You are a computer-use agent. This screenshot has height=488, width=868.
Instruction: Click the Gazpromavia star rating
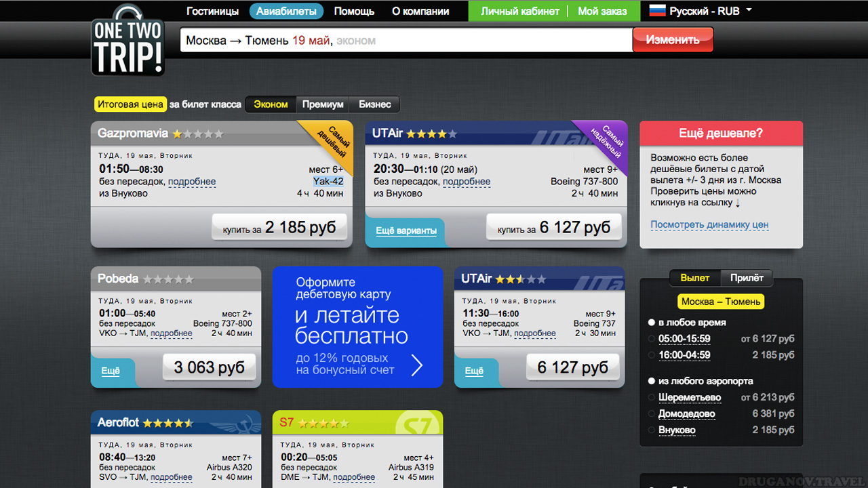[x=198, y=134]
